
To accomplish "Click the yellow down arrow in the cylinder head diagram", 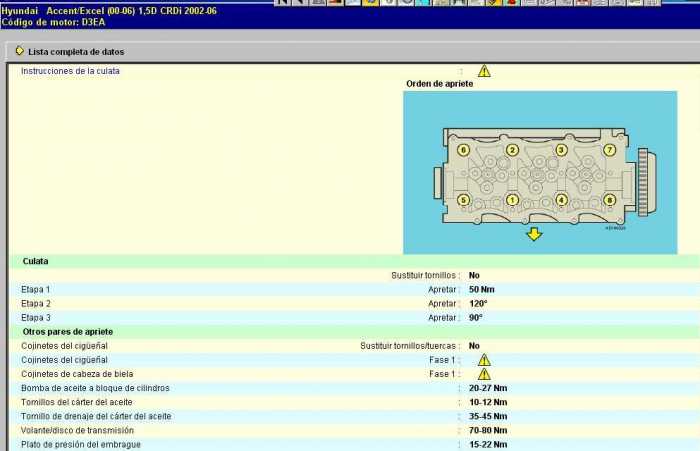I will [534, 234].
